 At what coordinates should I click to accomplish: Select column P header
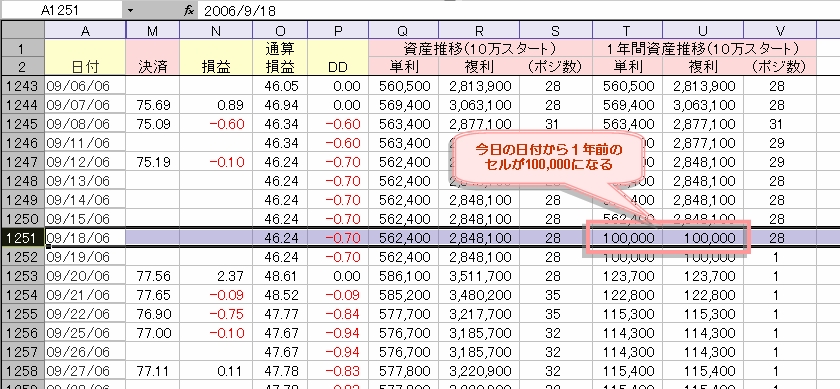338,31
